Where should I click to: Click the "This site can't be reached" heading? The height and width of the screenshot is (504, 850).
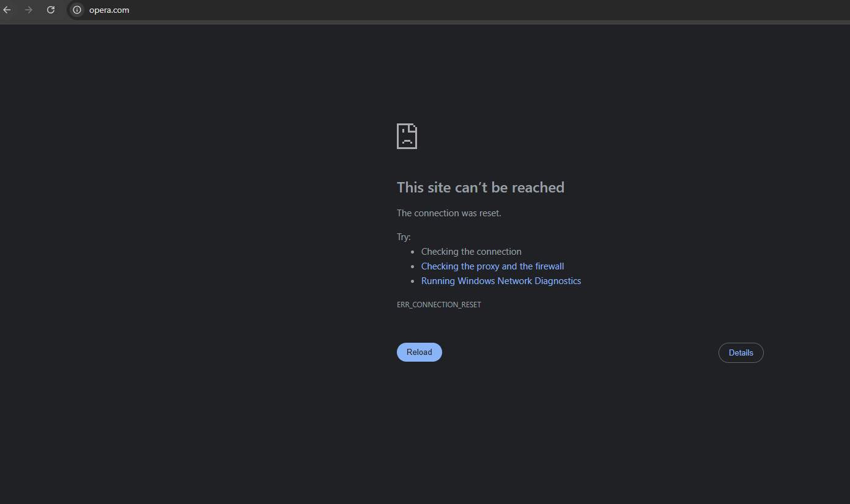[x=480, y=188]
